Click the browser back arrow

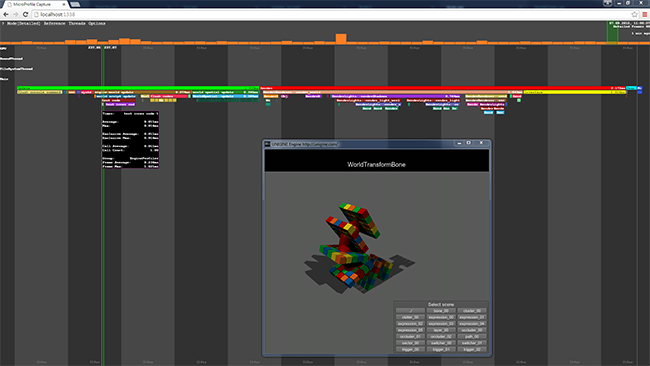[x=6, y=15]
